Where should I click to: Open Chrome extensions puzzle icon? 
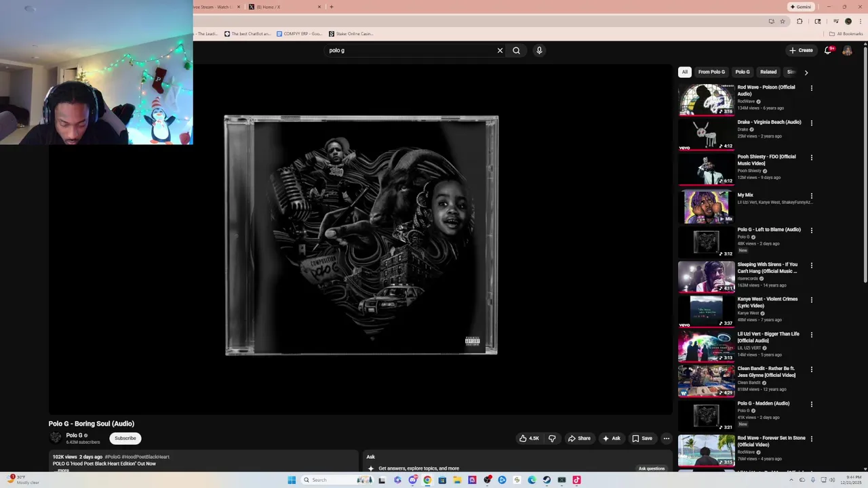point(800,21)
